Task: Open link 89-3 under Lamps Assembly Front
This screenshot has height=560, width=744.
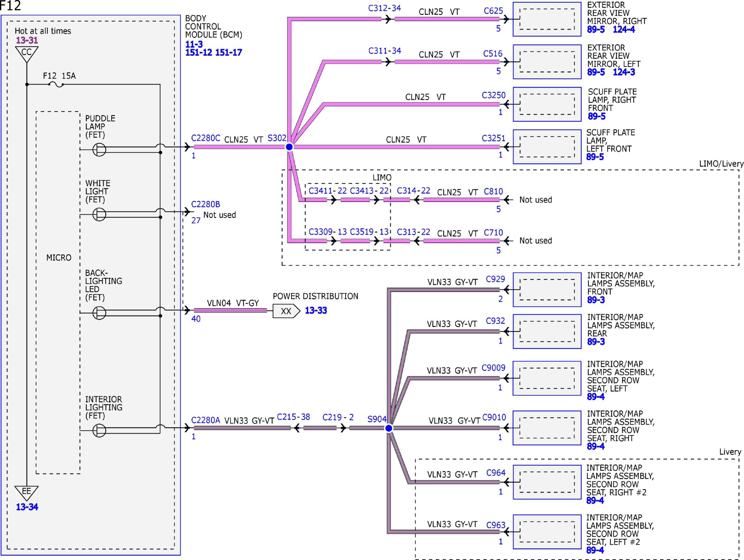Action: [596, 300]
